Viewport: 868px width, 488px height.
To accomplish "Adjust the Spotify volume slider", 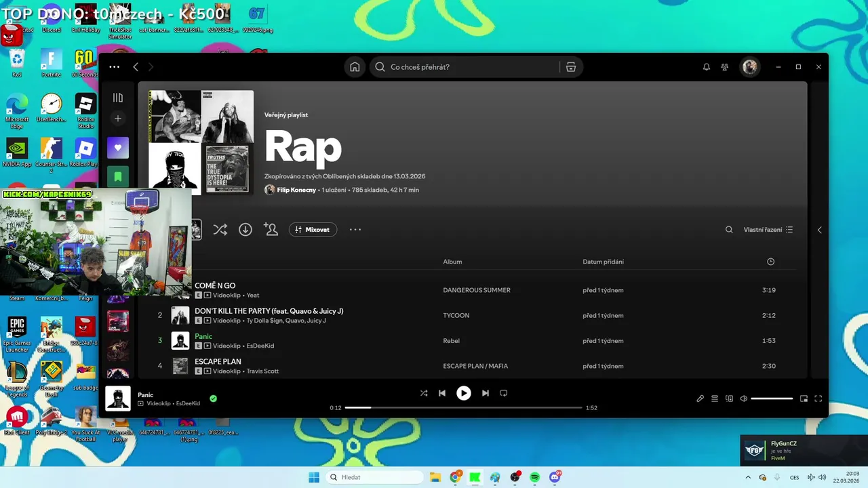I will (772, 399).
